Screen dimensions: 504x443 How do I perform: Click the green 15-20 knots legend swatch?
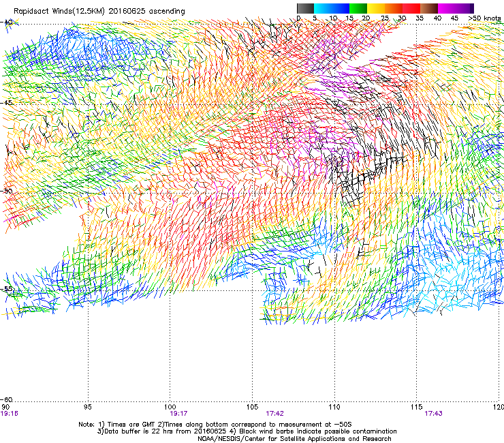point(358,8)
